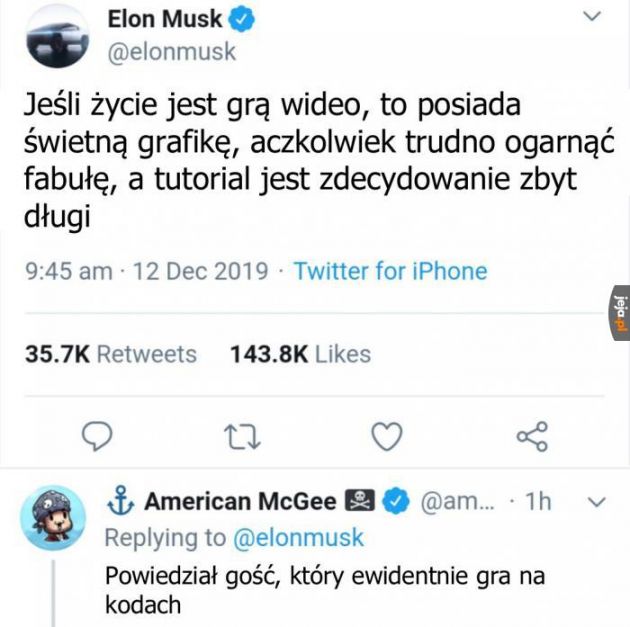Open the main tweet's dropdown chevron

(592, 17)
